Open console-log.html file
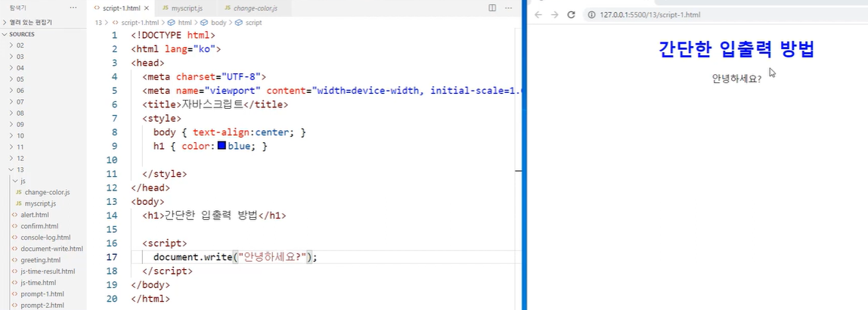This screenshot has width=868, height=310. [x=43, y=237]
